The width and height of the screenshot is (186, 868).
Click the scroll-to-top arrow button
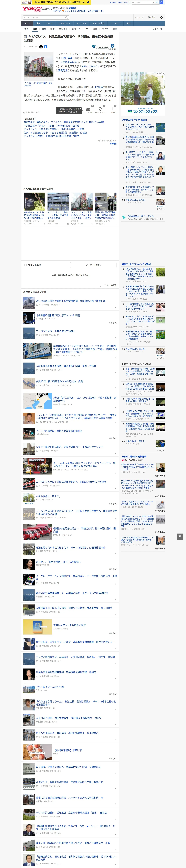(x=180, y=536)
